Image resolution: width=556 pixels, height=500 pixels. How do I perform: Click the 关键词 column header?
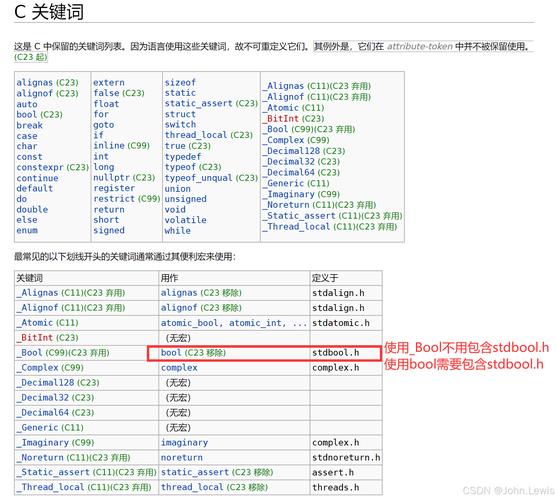pos(86,278)
